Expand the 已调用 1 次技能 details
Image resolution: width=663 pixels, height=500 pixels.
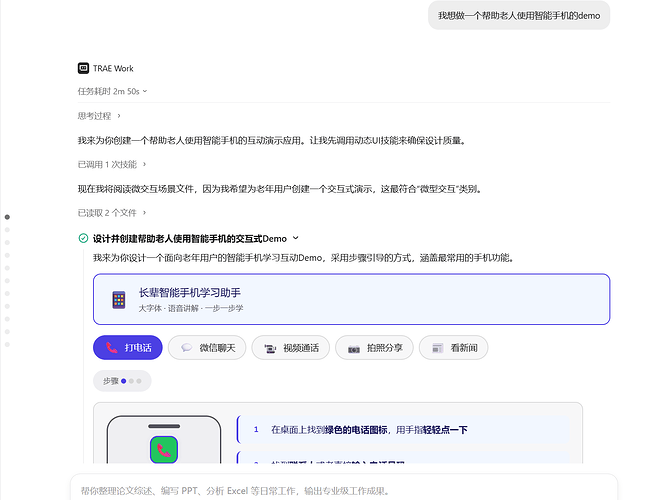[112, 164]
